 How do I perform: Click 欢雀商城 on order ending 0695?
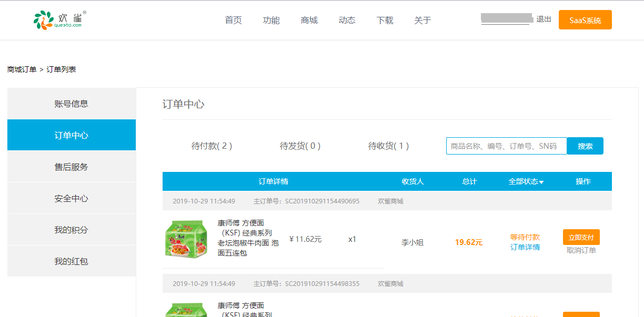coord(390,201)
